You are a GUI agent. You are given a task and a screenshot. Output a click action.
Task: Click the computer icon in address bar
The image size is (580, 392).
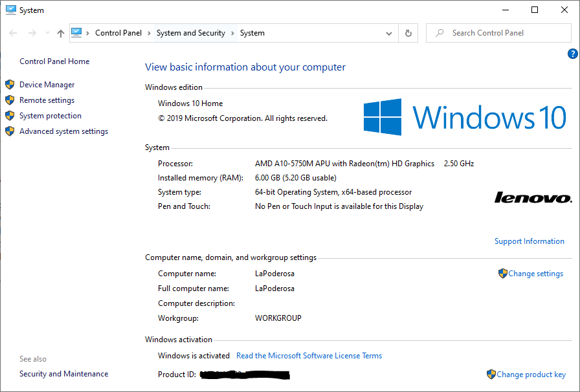(x=76, y=33)
